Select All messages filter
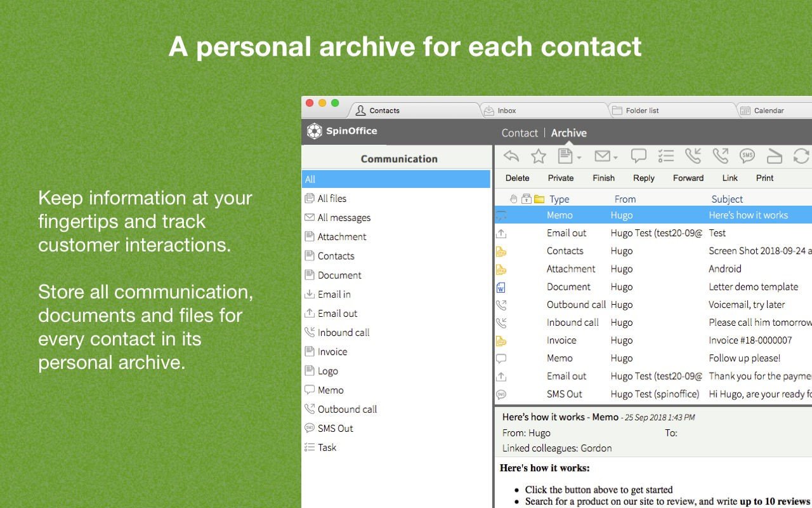Image resolution: width=812 pixels, height=508 pixels. click(x=396, y=217)
